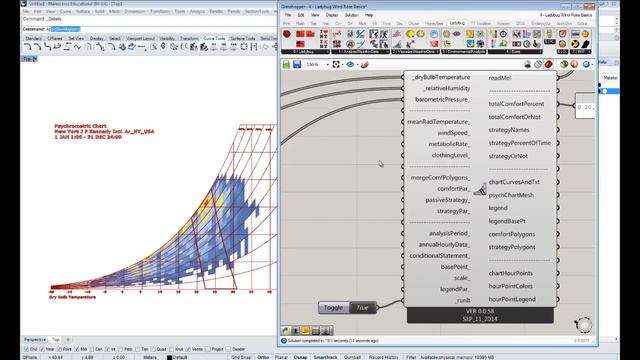Click Record History in status bar
The height and width of the screenshot is (360, 640).
click(384, 357)
